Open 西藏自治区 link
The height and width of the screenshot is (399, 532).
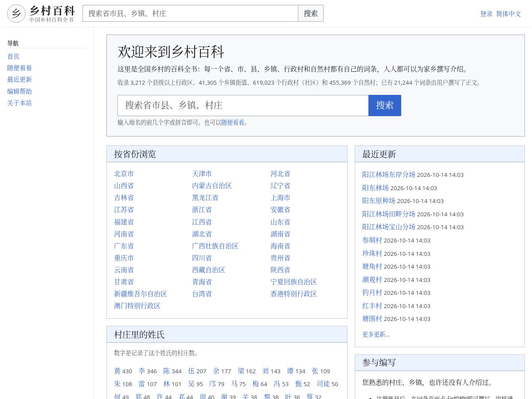pos(208,270)
